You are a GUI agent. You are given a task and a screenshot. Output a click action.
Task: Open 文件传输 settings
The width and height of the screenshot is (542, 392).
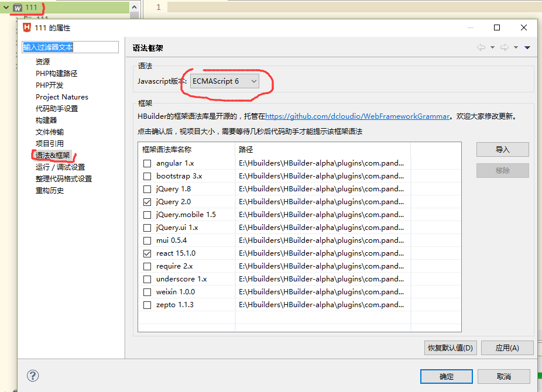click(49, 132)
